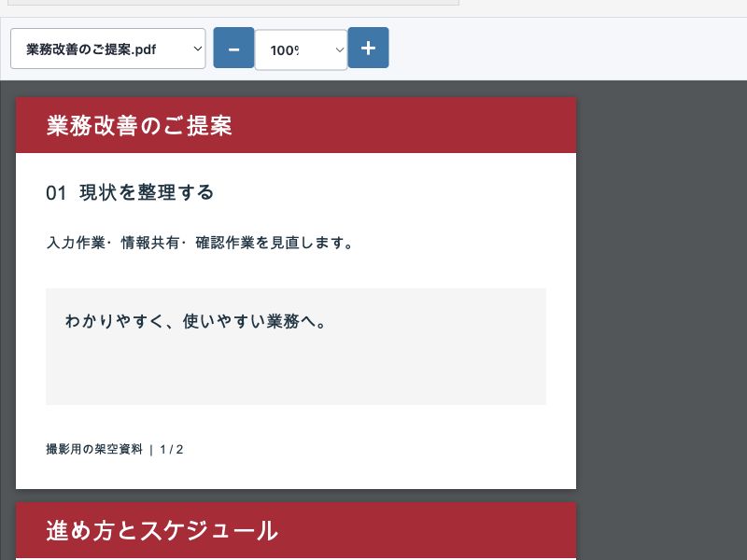Click the plus zoom in button

point(368,49)
